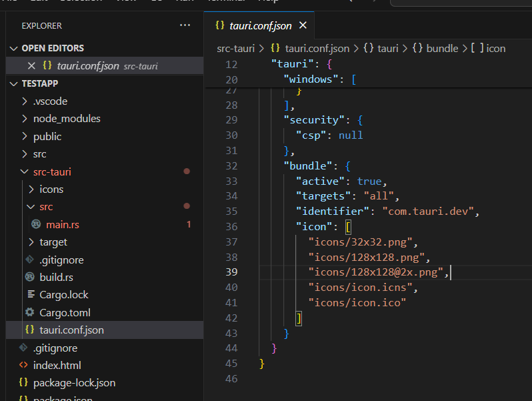The width and height of the screenshot is (532, 401).
Task: Click src-tauri .gitignore git icon
Action: point(29,260)
